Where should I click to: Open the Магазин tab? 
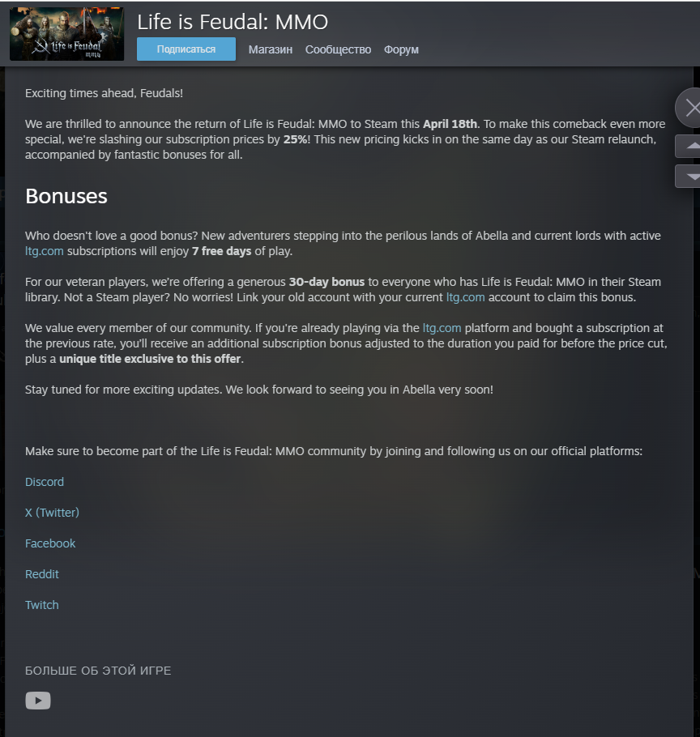tap(271, 49)
